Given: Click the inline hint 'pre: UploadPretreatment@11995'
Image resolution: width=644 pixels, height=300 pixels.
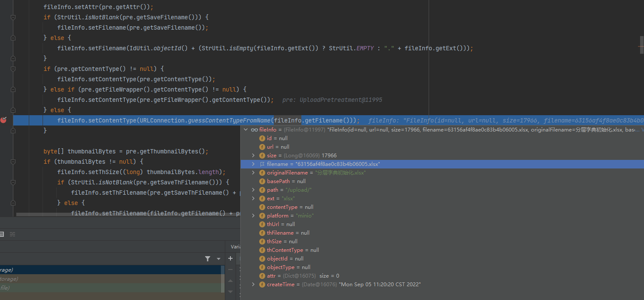Looking at the screenshot, I should tap(332, 100).
